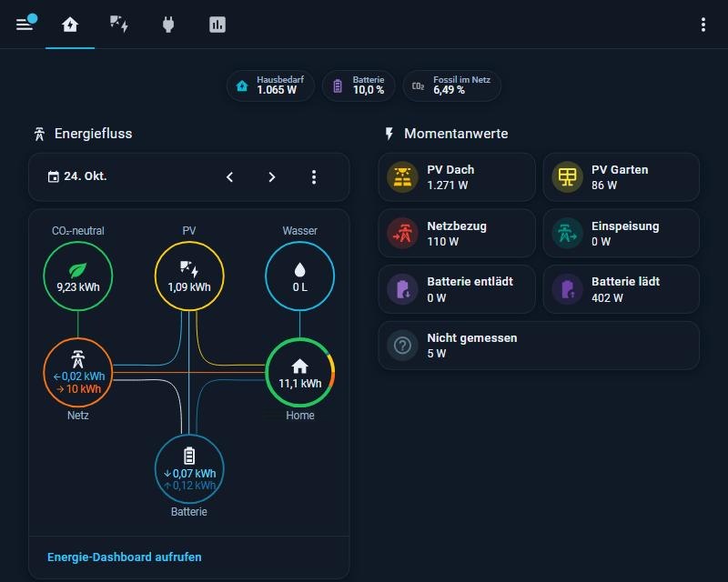Screen dimensions: 728x582
Task: Click the teal Einspeisung tower icon
Action: (567, 233)
